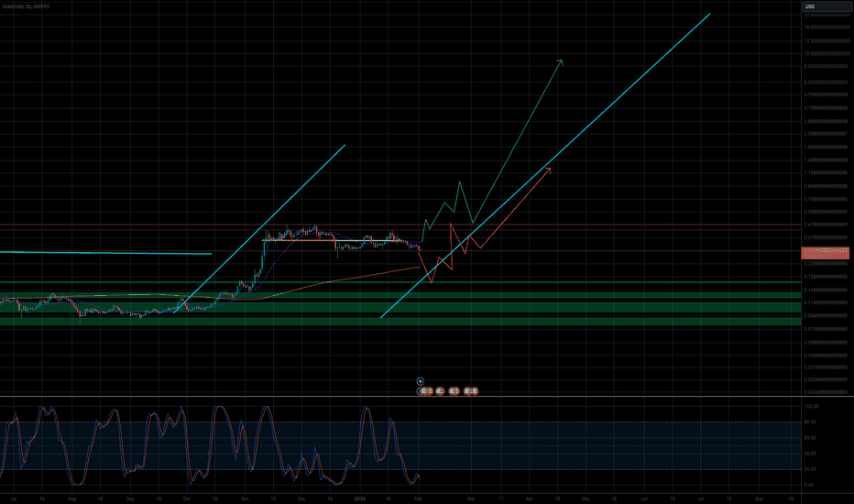
Task: Select the red projected arrow path drawing
Action: coord(515,207)
